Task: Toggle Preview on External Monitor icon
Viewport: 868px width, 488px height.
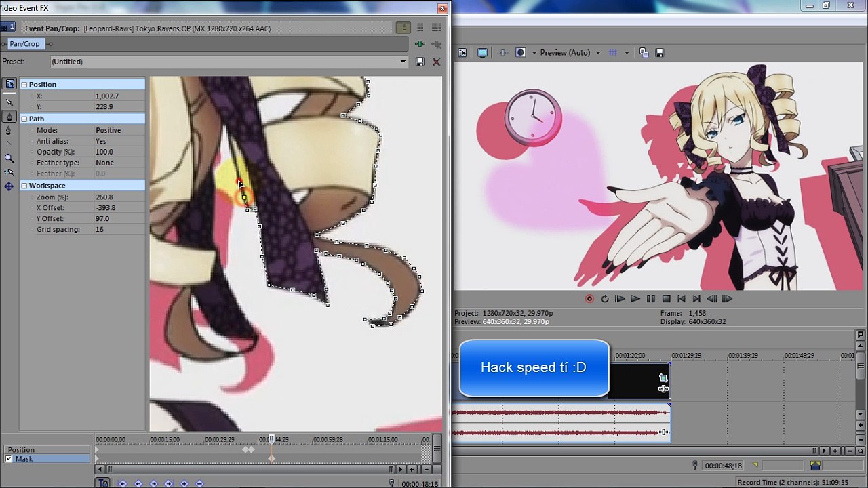Action: pos(482,52)
